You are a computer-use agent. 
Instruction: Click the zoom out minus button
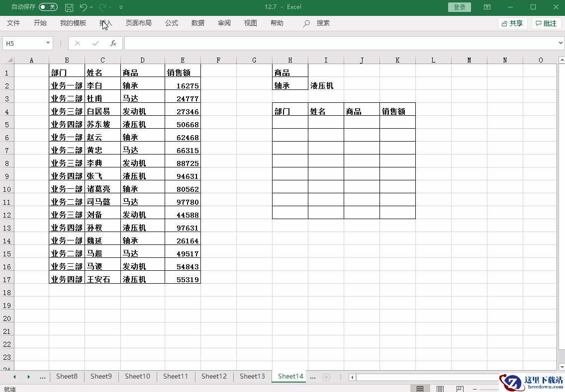[475, 389]
